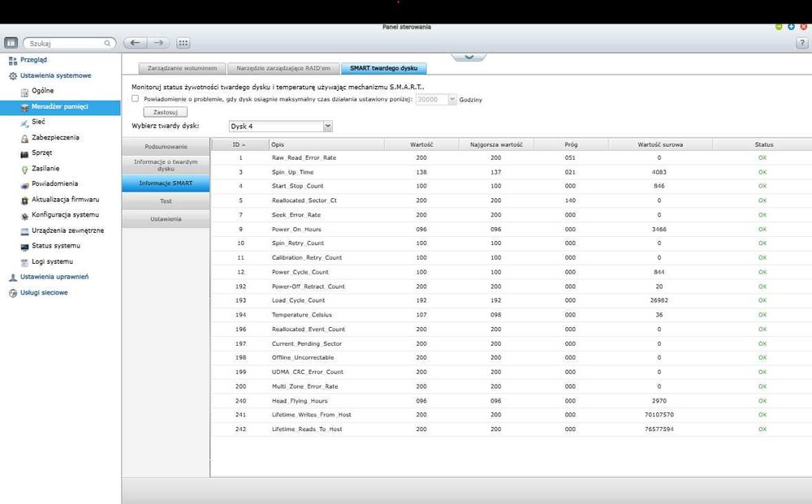The width and height of the screenshot is (812, 504).
Task: Open Przegląd in the sidebar
Action: click(x=33, y=60)
